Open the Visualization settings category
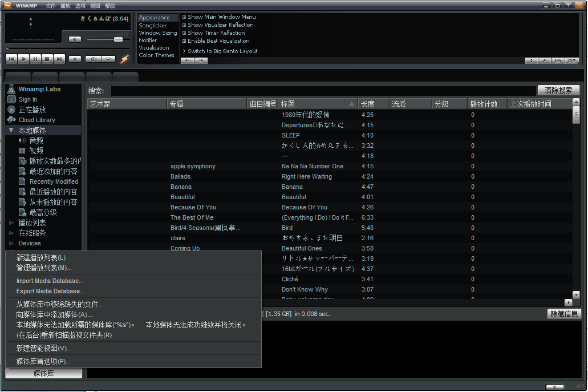The width and height of the screenshot is (588, 392). (x=154, y=47)
